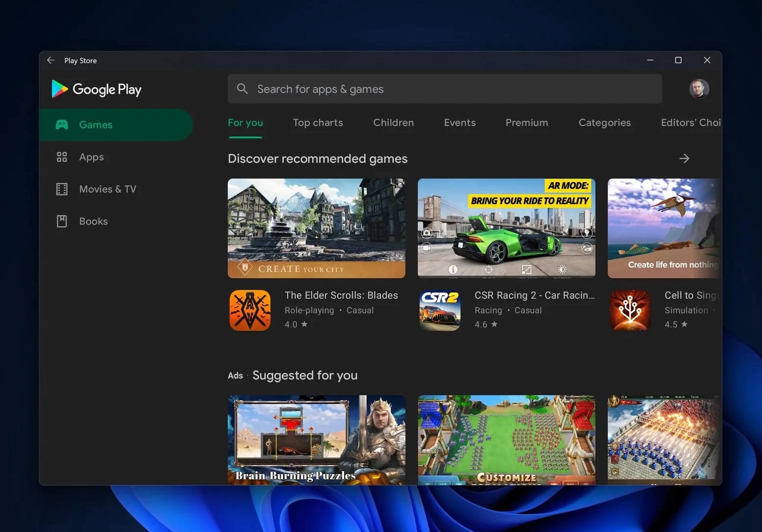
Task: Select the For you tab
Action: pyautogui.click(x=245, y=122)
